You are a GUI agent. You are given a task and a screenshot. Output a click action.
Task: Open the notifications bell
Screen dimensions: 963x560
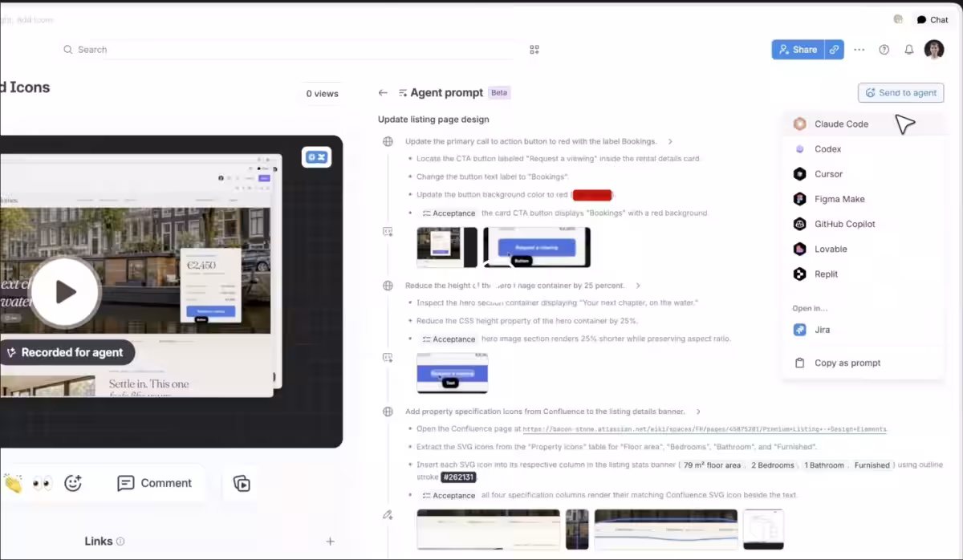coord(909,50)
